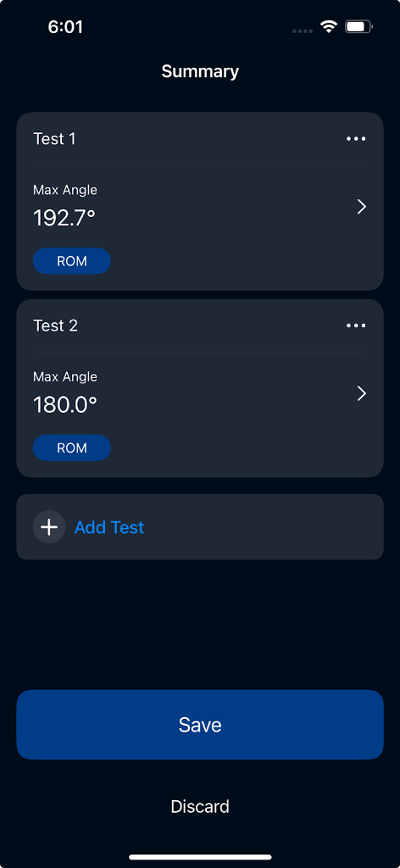Tap the Test 2 card title
400x868 pixels.
[55, 326]
